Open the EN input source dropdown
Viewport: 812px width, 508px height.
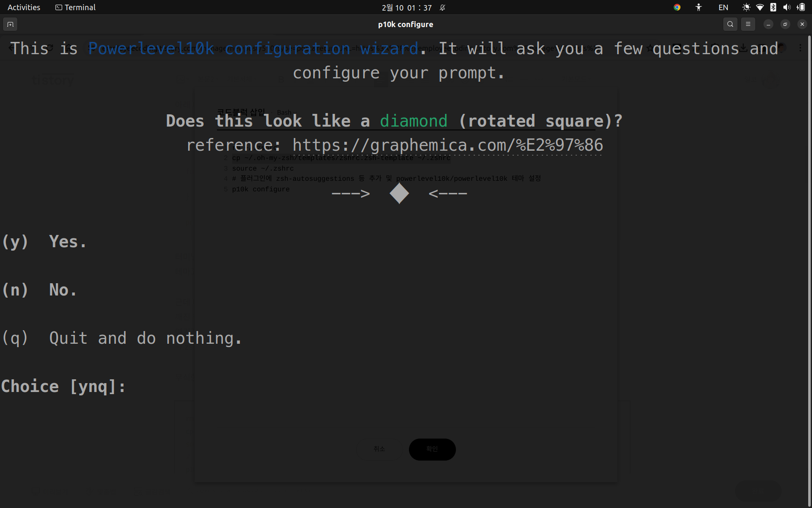723,7
